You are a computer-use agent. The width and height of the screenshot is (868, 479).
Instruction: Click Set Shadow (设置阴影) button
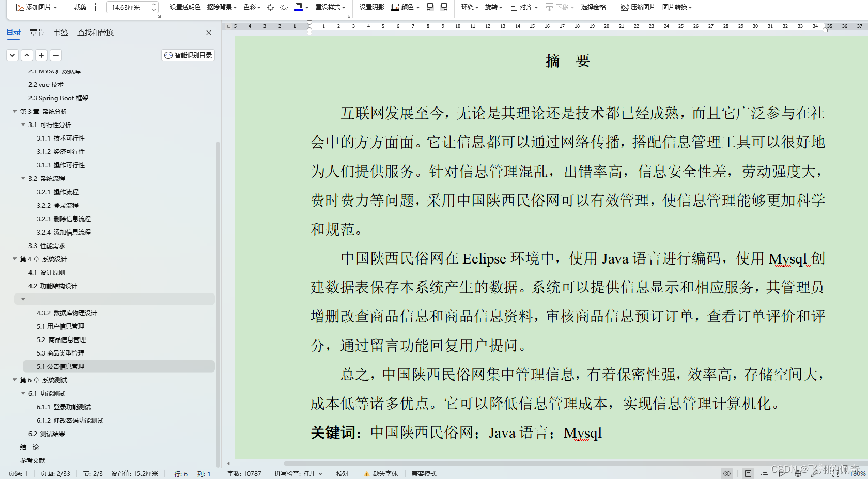372,7
